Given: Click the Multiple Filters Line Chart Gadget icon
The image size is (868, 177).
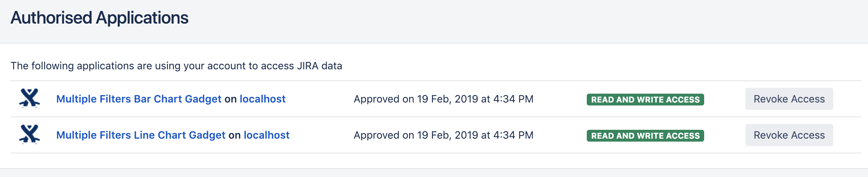Looking at the screenshot, I should (x=30, y=135).
